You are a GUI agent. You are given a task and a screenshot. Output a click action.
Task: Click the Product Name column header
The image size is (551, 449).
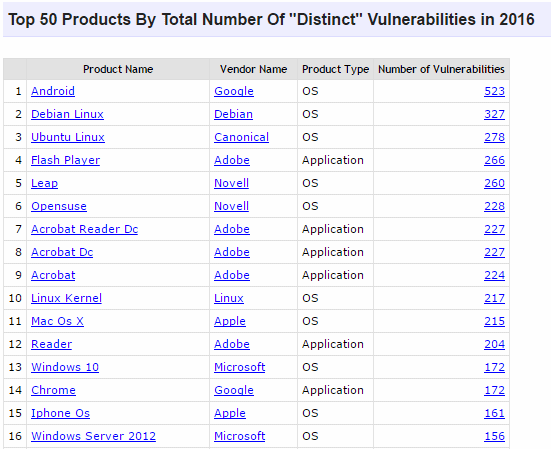point(118,69)
